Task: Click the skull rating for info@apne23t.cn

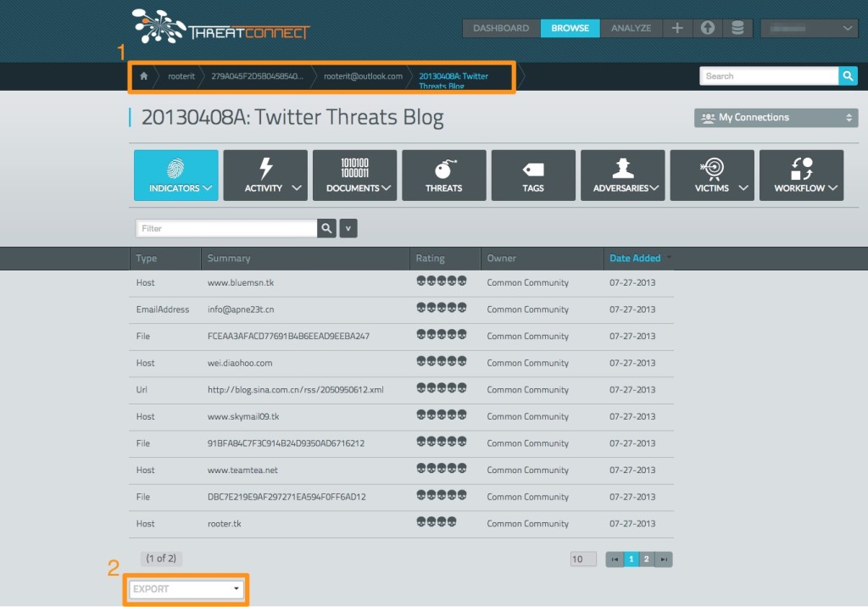Action: (x=441, y=308)
